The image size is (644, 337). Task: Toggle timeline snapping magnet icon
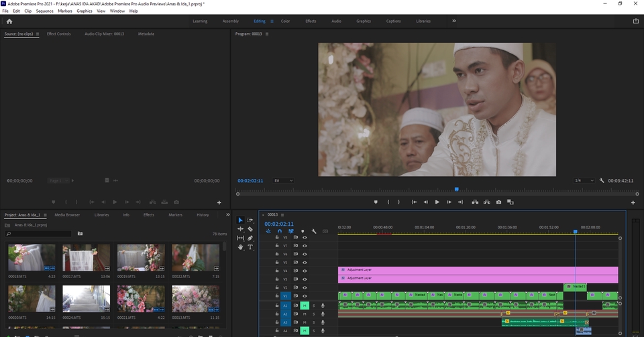pyautogui.click(x=279, y=232)
